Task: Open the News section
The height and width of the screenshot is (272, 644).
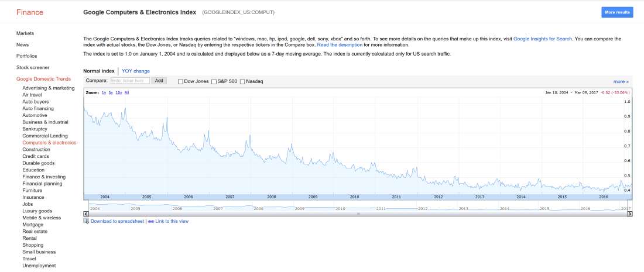Action: click(x=23, y=44)
